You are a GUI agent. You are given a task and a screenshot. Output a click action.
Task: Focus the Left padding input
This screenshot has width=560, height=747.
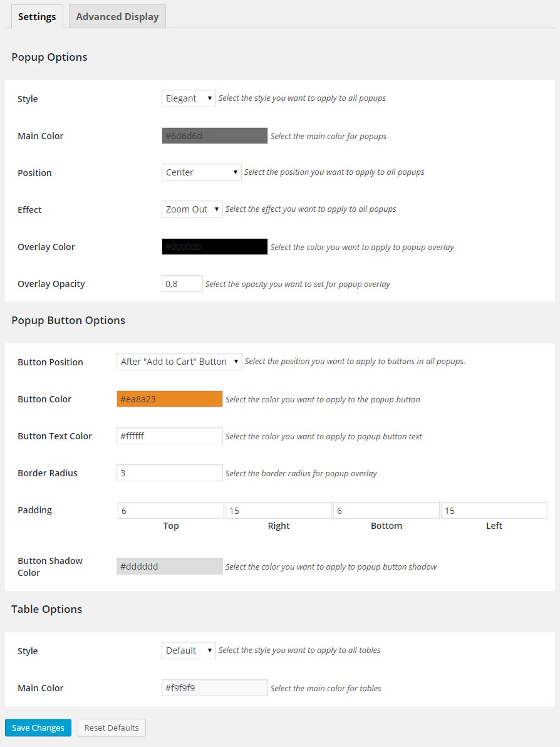pyautogui.click(x=494, y=511)
